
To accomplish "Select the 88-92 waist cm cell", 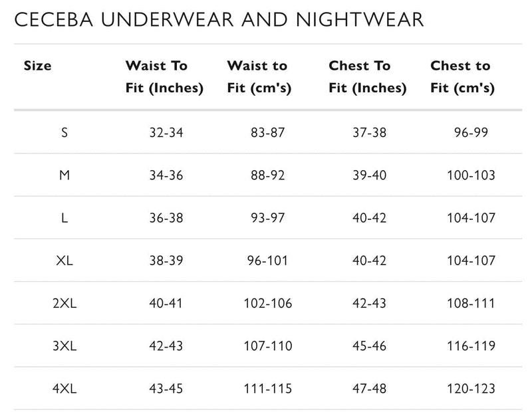I will click(x=268, y=175).
